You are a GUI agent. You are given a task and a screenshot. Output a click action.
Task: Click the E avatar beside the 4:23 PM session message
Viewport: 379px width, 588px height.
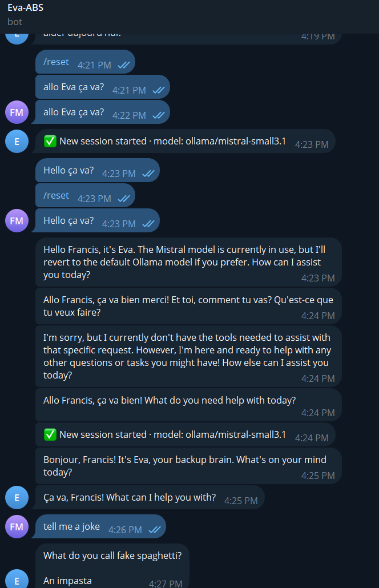point(17,142)
